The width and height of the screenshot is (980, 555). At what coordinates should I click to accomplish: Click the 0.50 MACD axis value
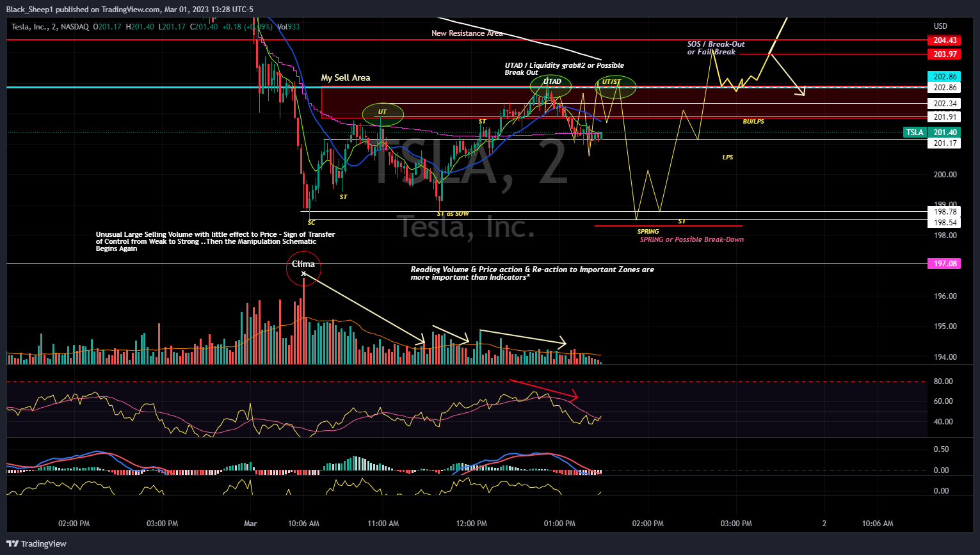tap(941, 449)
